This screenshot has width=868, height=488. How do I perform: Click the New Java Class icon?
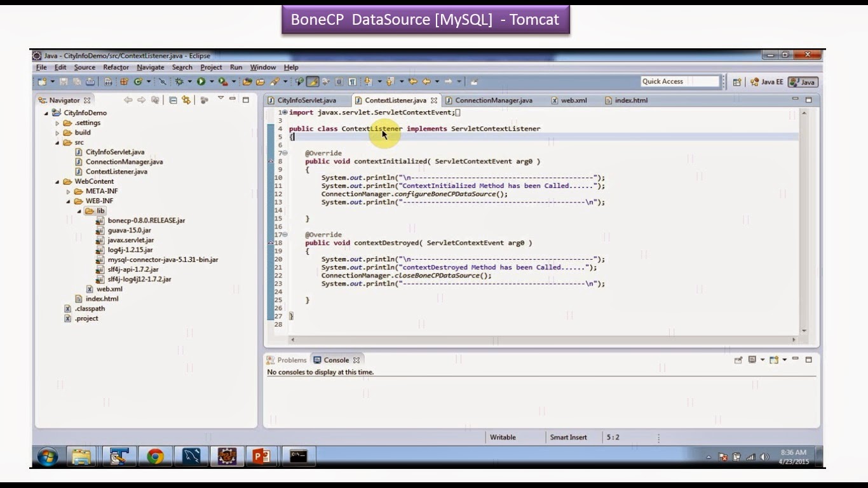coord(137,81)
